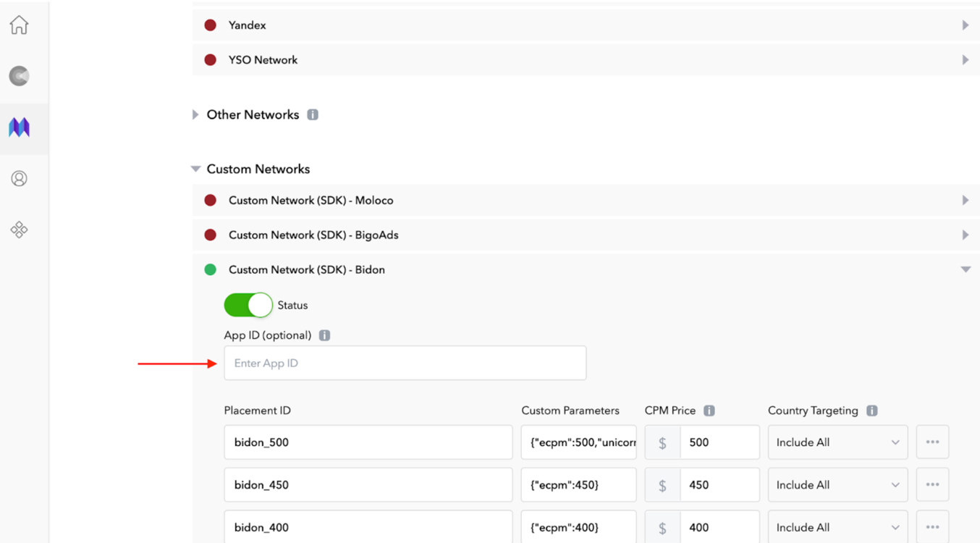Click the CPM Price field showing 450
The width and height of the screenshot is (980, 543).
[x=719, y=485]
